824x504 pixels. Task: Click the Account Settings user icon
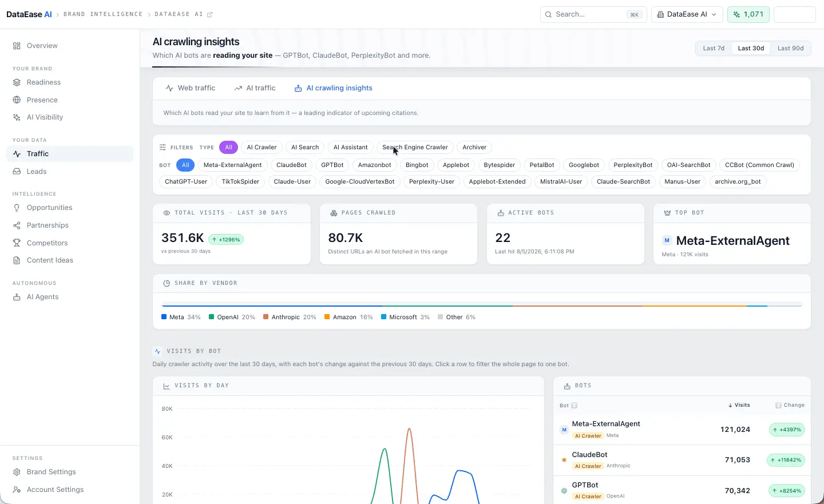[17, 490]
